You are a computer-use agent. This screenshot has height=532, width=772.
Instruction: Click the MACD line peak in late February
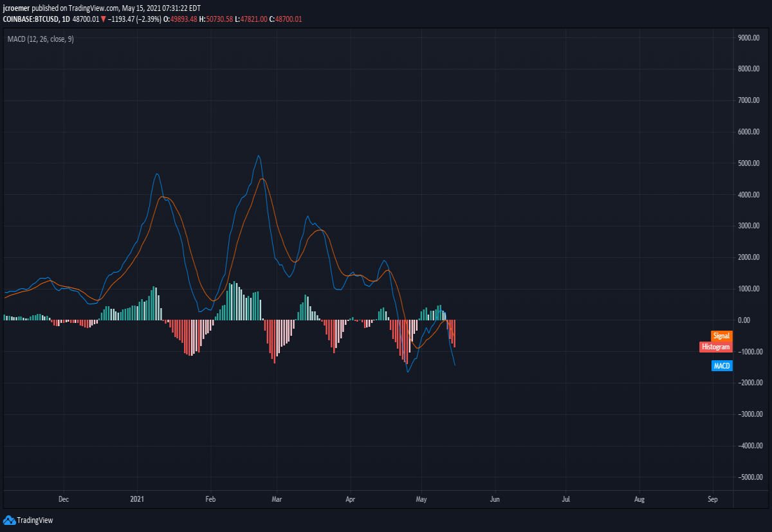pos(258,156)
